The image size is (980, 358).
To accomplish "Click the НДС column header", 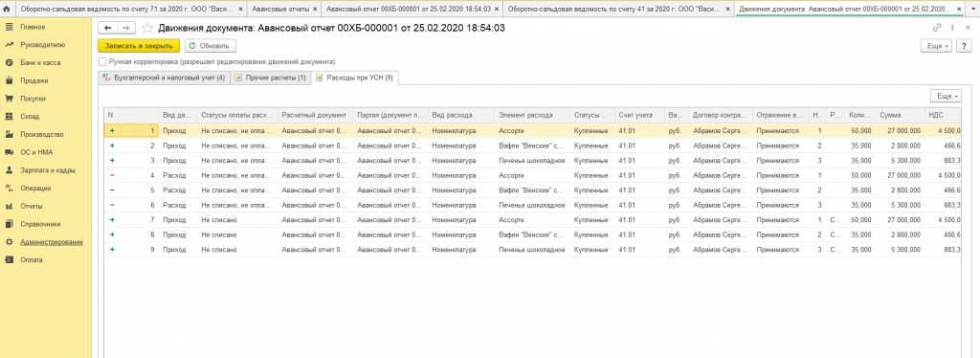I will point(943,115).
